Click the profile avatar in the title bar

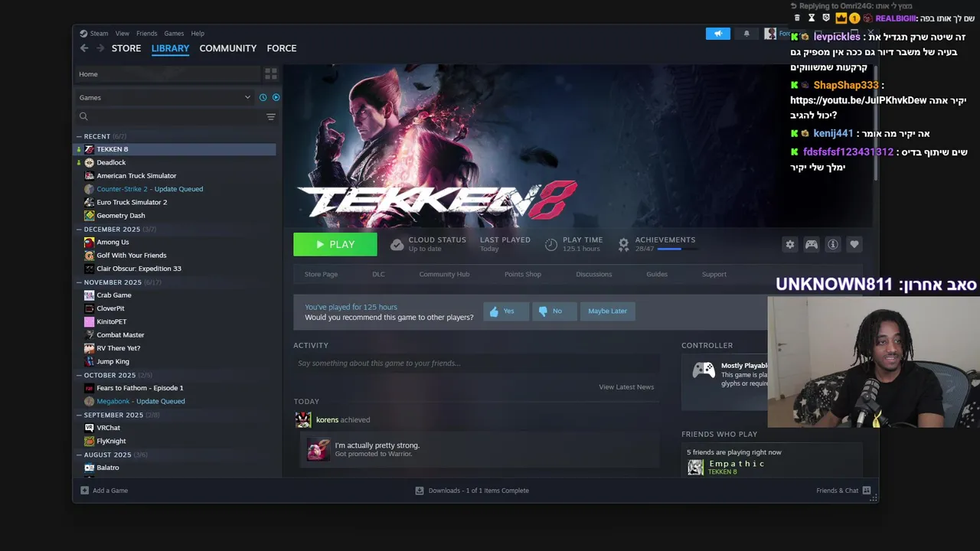click(x=769, y=34)
